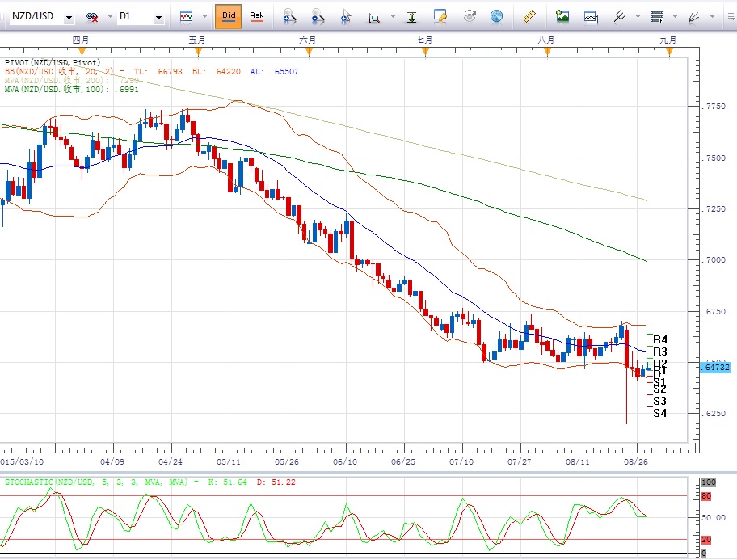737x560 pixels.
Task: Expand the fan lines dropdown arrow
Action: pyautogui.click(x=713, y=17)
